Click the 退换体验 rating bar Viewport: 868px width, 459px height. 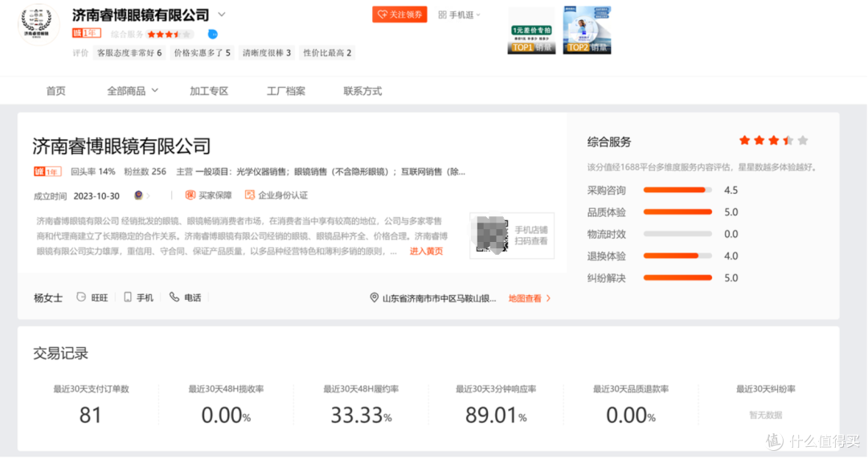pyautogui.click(x=678, y=256)
